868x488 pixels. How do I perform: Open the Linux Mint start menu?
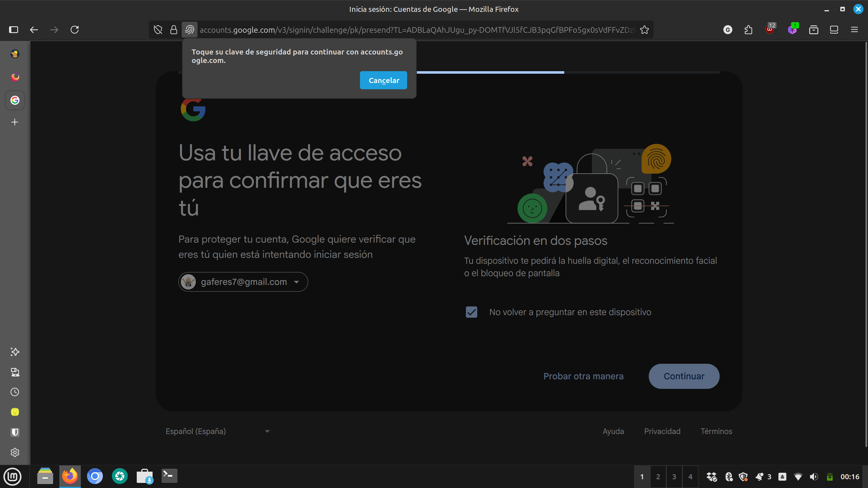(x=12, y=476)
